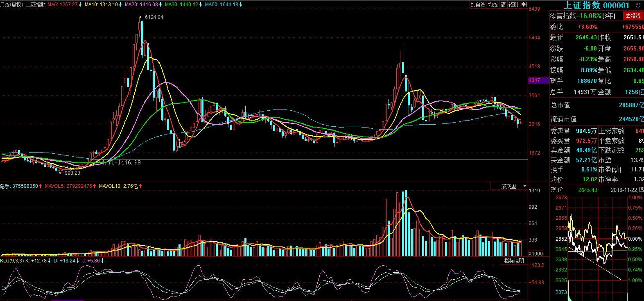This screenshot has height=301, width=644.
Task: Click the KDJ(9,3,3) indicator label
Action: pos(12,260)
